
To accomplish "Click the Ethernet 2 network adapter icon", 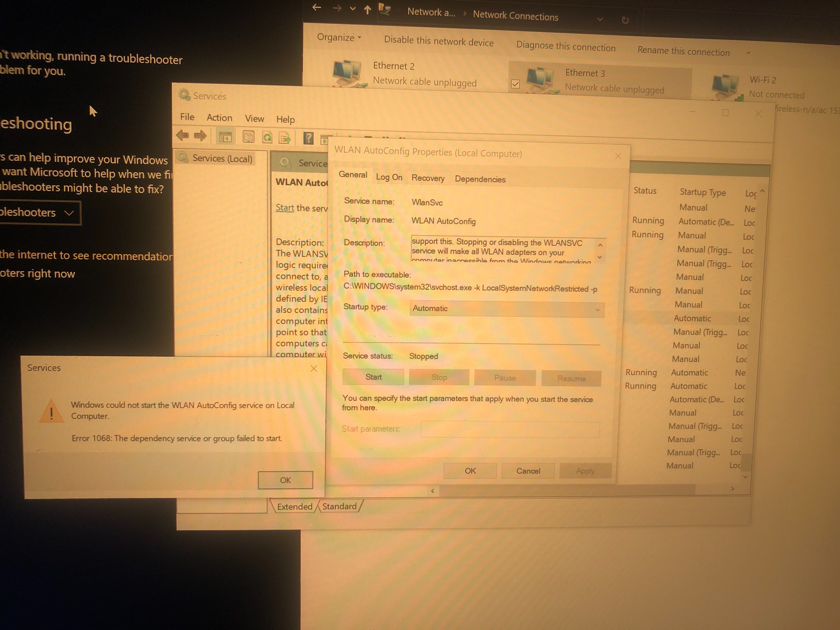I will click(x=347, y=73).
